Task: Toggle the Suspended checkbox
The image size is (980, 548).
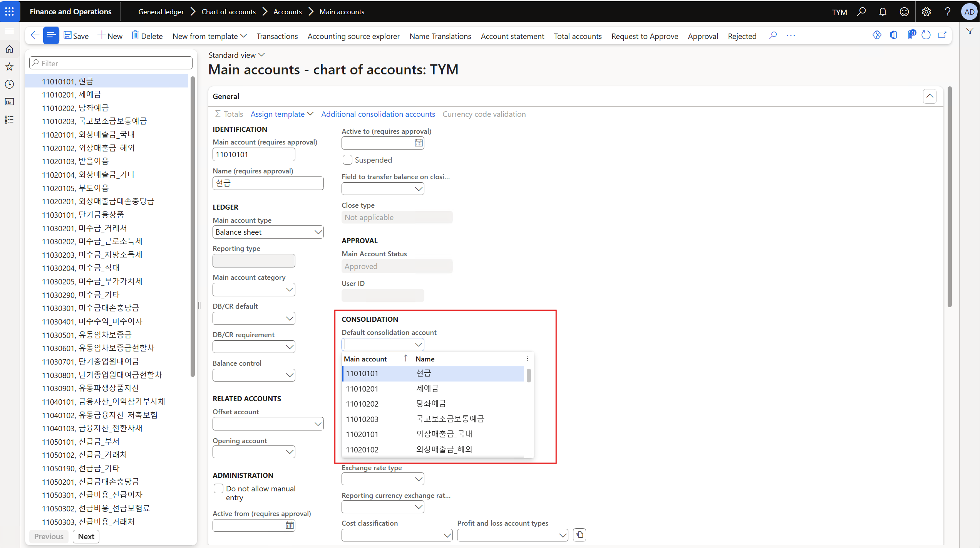Action: [x=347, y=160]
